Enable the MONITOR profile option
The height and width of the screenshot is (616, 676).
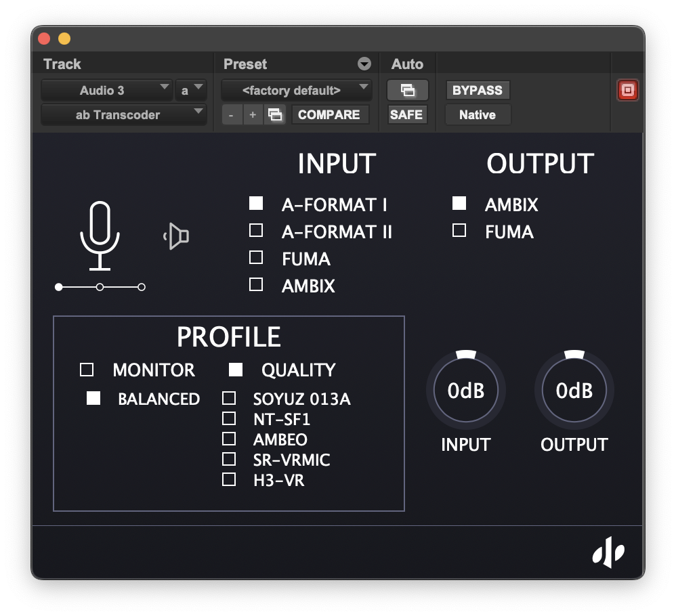[87, 370]
